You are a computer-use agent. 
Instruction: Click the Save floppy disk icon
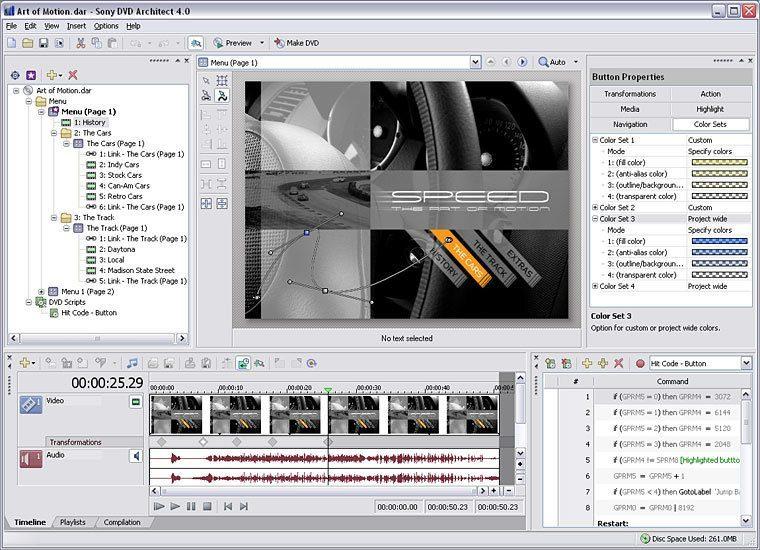click(x=44, y=43)
